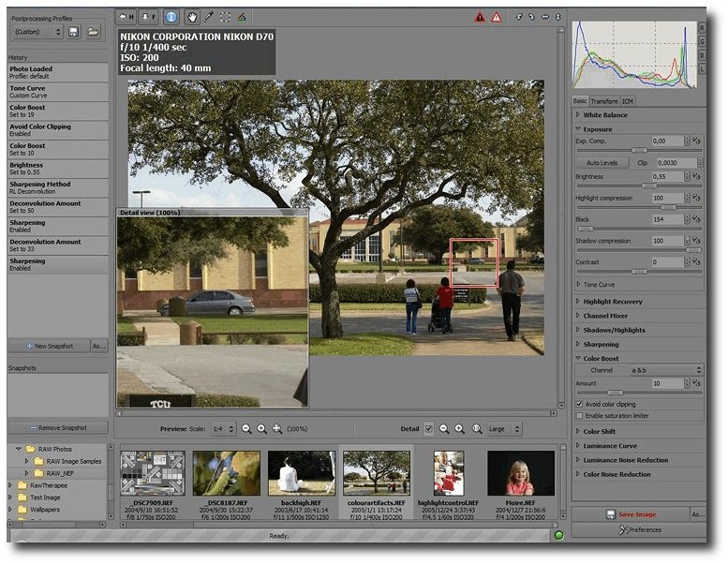Select the Basic tab

[x=580, y=101]
